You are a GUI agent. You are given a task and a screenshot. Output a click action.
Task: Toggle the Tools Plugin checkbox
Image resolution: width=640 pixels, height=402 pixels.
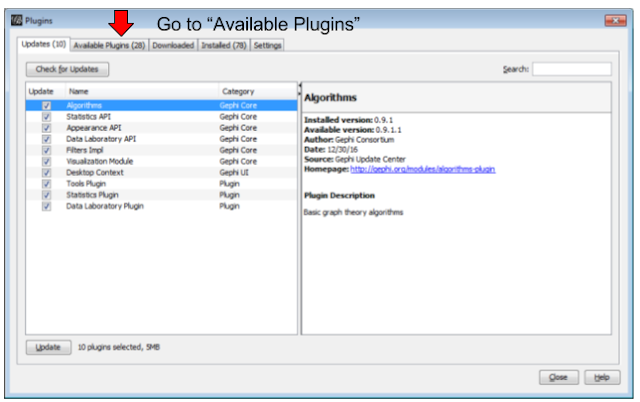point(47,184)
